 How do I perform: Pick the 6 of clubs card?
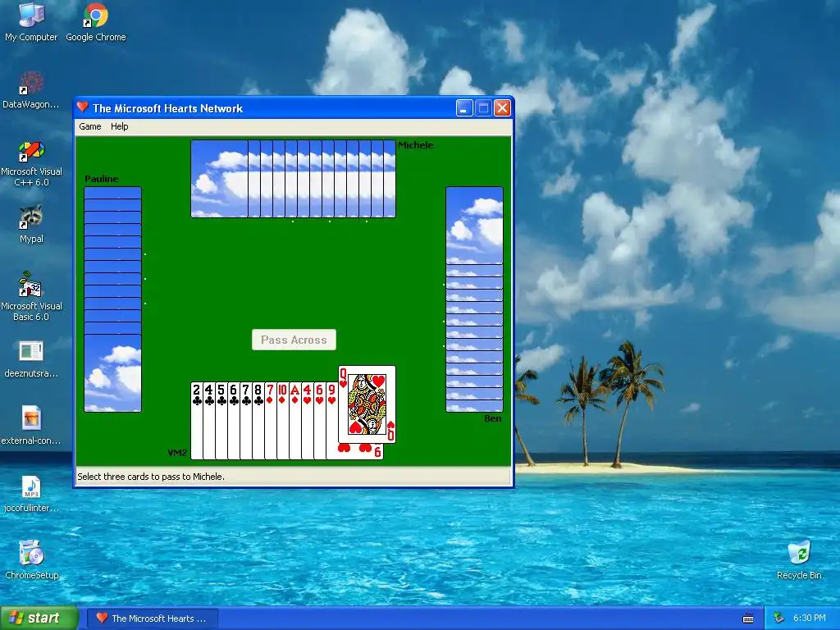tap(234, 421)
